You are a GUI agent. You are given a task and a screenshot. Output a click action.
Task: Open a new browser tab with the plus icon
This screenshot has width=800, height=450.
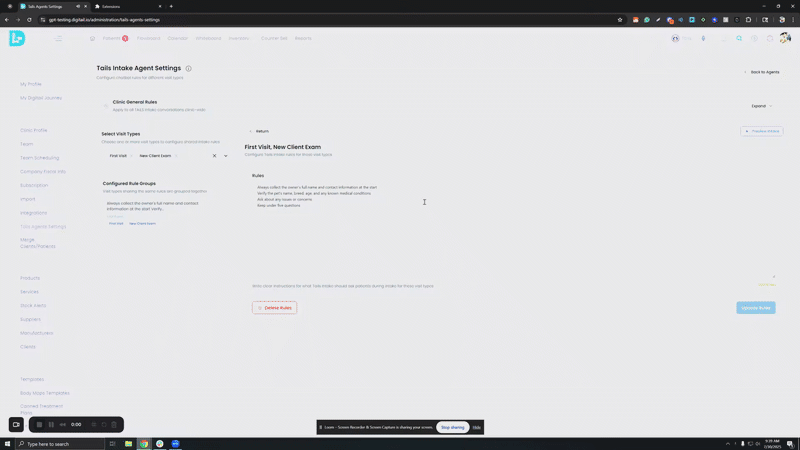click(x=171, y=6)
